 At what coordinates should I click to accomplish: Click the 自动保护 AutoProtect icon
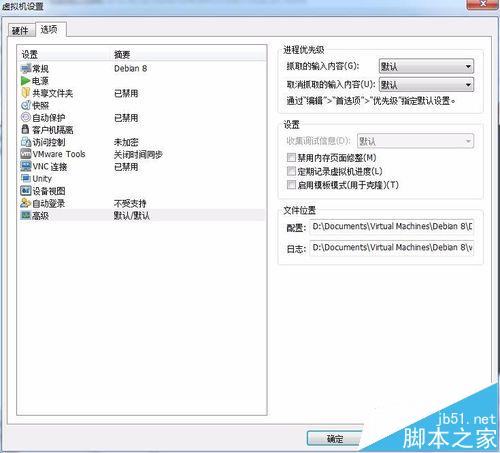click(x=26, y=117)
